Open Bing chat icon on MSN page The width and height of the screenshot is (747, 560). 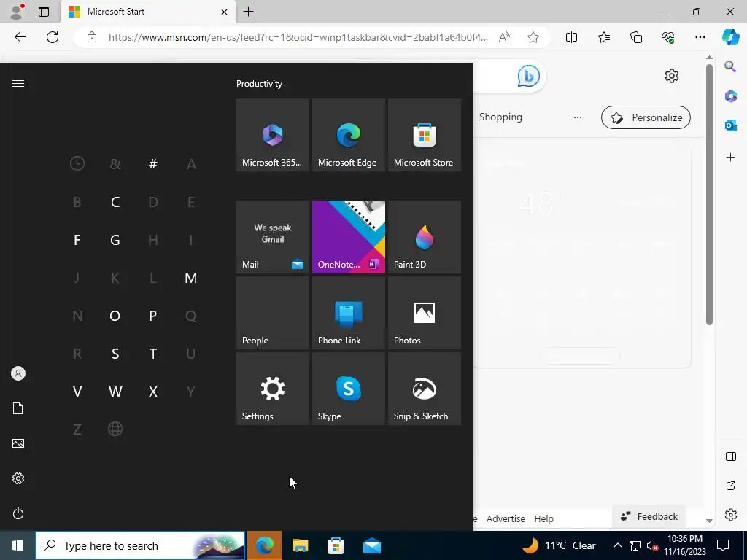tap(528, 76)
